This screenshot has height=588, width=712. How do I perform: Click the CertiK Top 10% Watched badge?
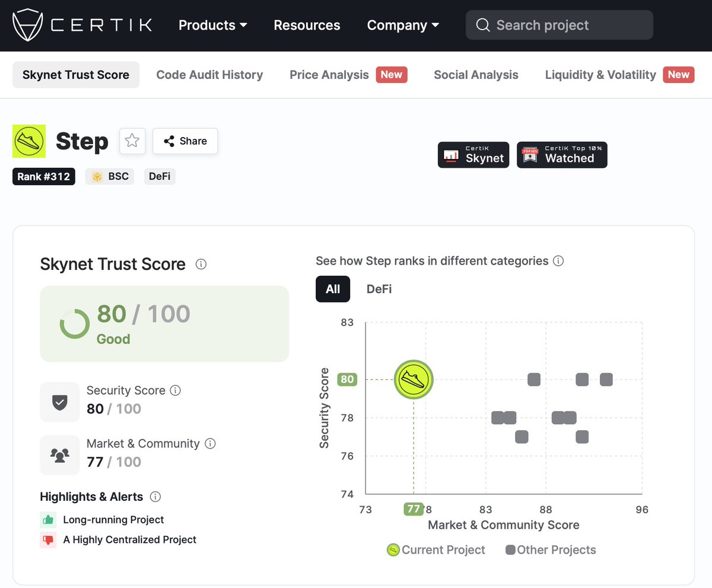(x=562, y=155)
